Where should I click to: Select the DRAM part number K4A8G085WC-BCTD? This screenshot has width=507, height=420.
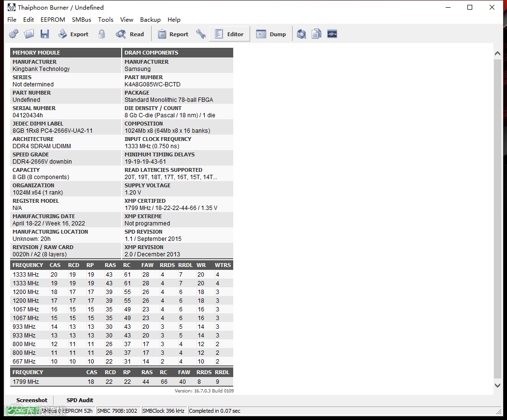152,84
